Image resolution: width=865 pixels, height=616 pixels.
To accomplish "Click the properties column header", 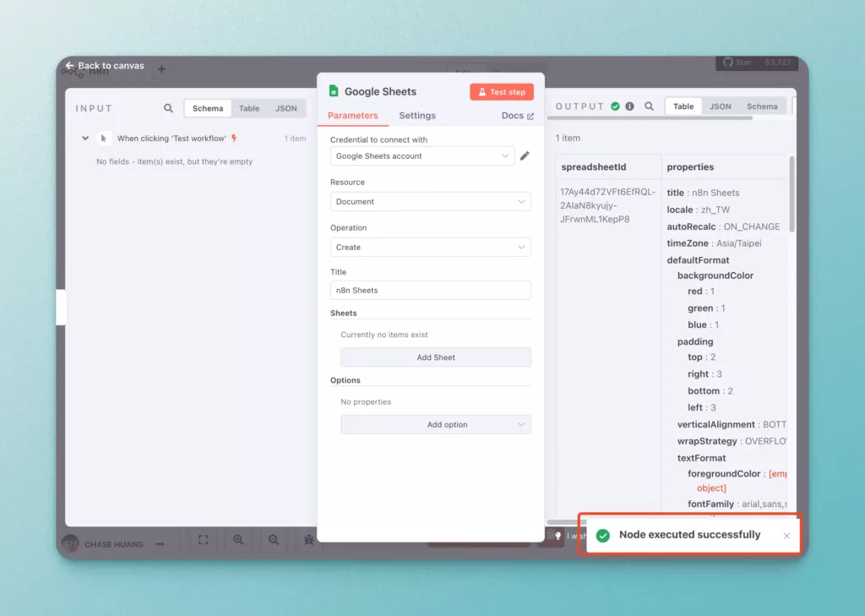I will [690, 166].
